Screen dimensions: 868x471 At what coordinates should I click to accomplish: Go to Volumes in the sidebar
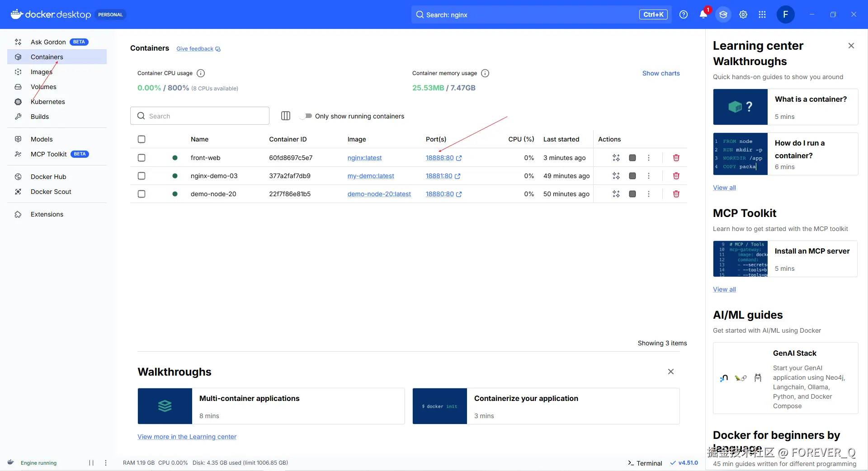tap(57, 87)
